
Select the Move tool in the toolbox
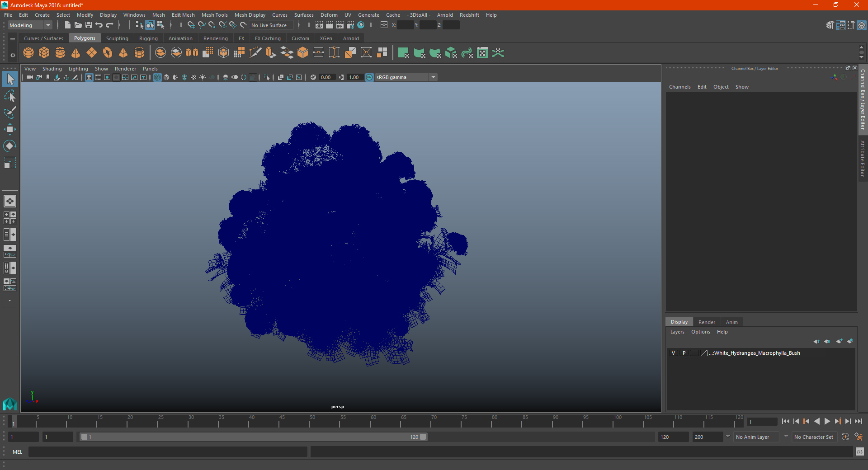[9, 130]
